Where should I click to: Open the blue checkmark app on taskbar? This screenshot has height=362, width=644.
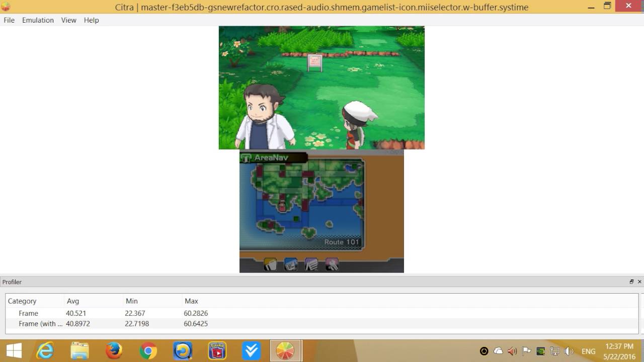(x=251, y=351)
